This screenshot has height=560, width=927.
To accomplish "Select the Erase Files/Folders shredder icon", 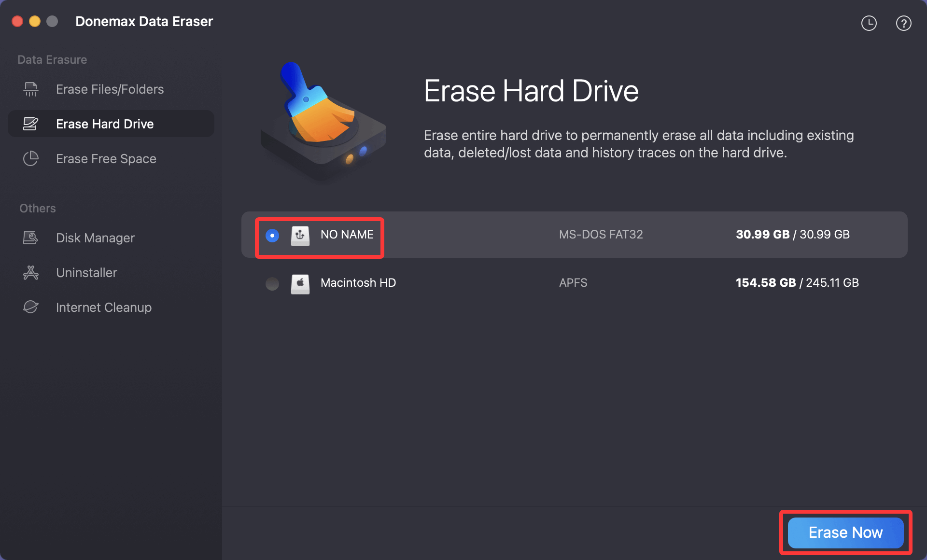I will [x=30, y=89].
